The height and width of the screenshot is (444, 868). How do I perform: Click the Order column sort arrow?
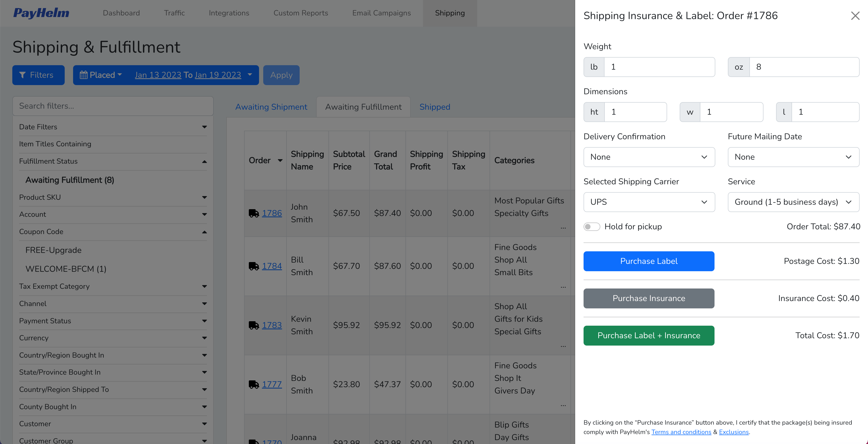pos(280,161)
